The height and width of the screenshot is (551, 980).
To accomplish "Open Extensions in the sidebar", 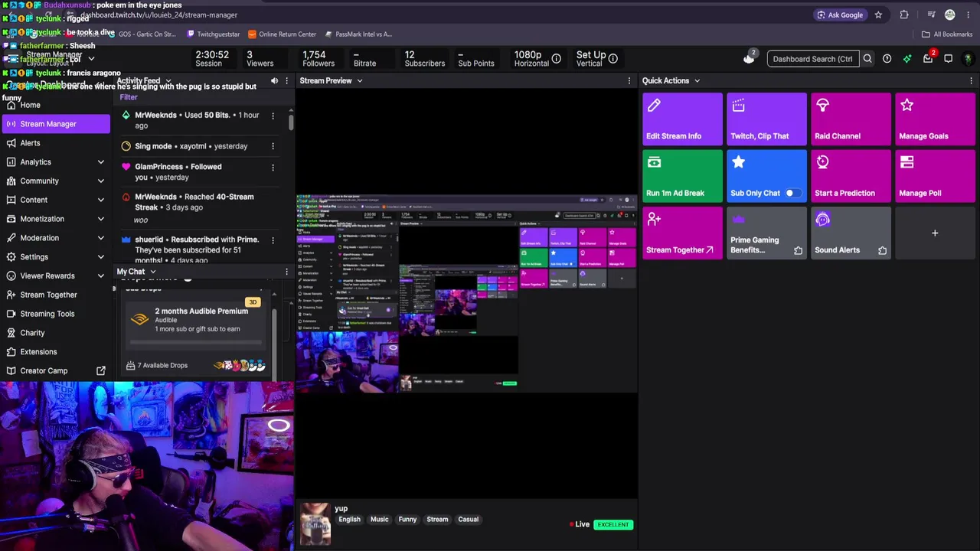I will 56,352.
